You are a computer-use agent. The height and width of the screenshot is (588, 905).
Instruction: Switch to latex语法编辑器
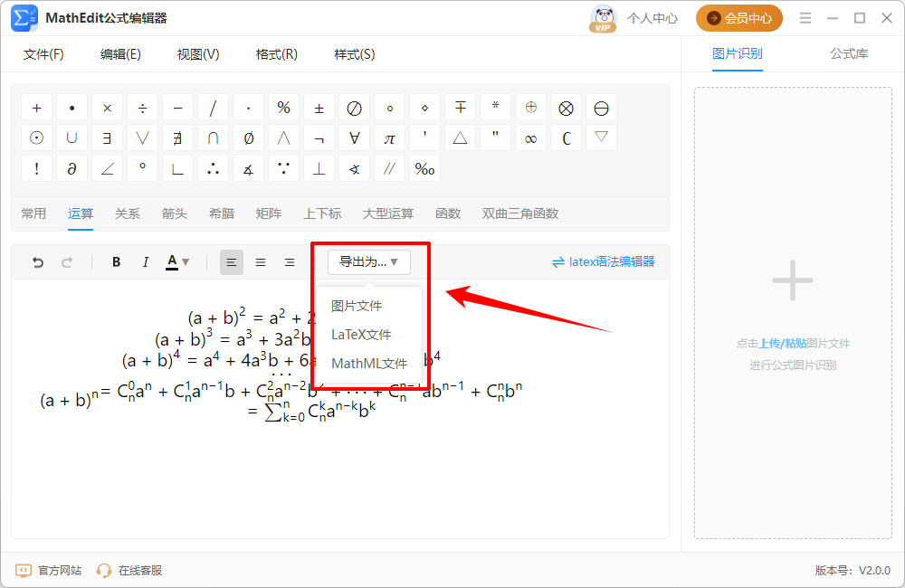coord(603,262)
